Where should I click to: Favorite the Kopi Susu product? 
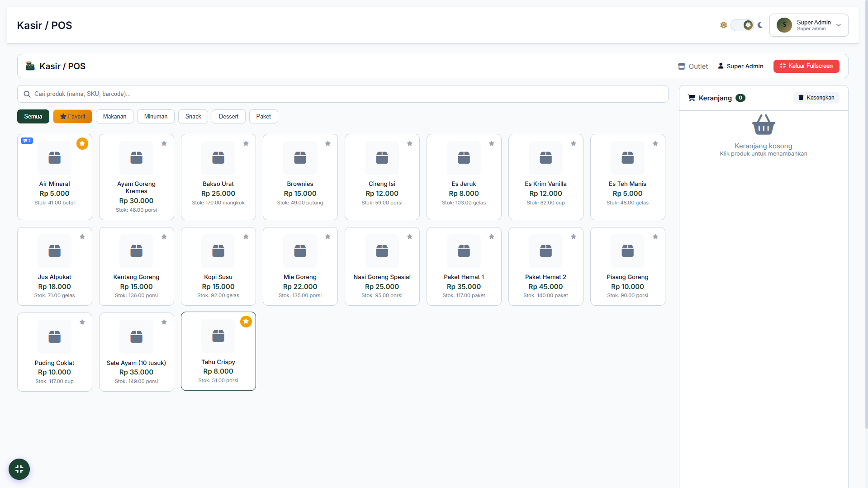pyautogui.click(x=246, y=237)
